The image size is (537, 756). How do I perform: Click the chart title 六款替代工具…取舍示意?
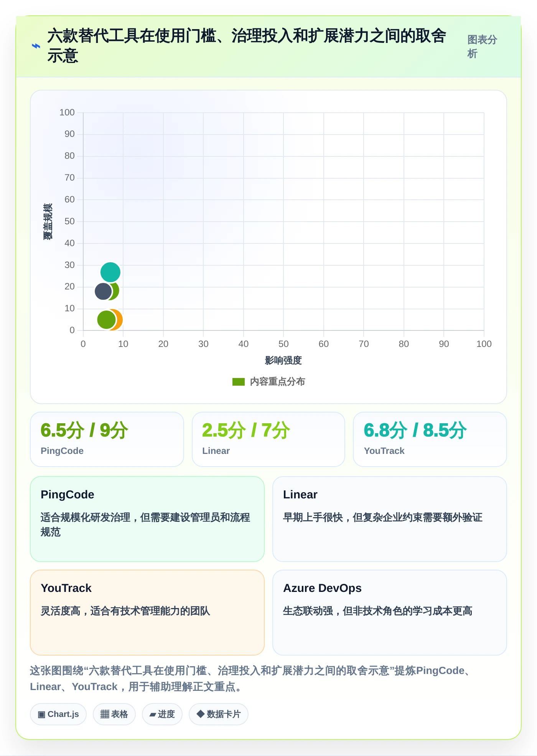click(x=246, y=46)
